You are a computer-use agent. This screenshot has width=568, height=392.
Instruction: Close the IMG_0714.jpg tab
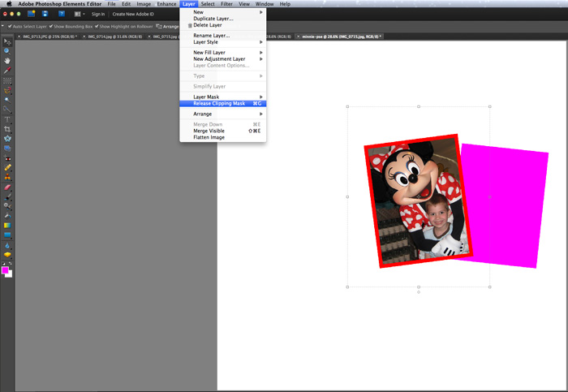(x=84, y=37)
